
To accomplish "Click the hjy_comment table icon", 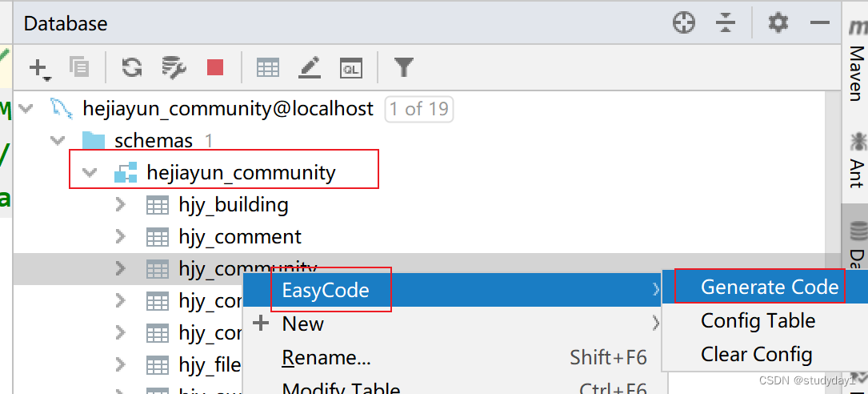I will (158, 238).
